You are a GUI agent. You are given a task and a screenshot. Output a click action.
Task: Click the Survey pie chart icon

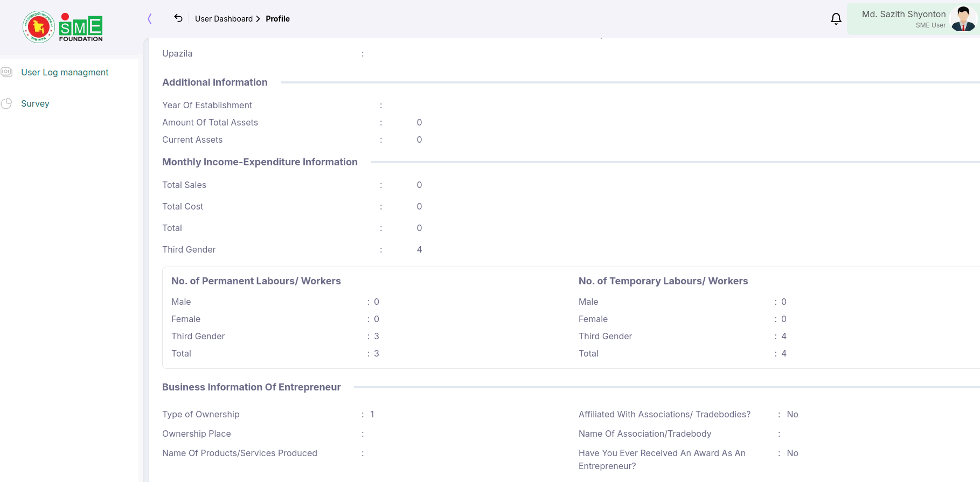6,103
